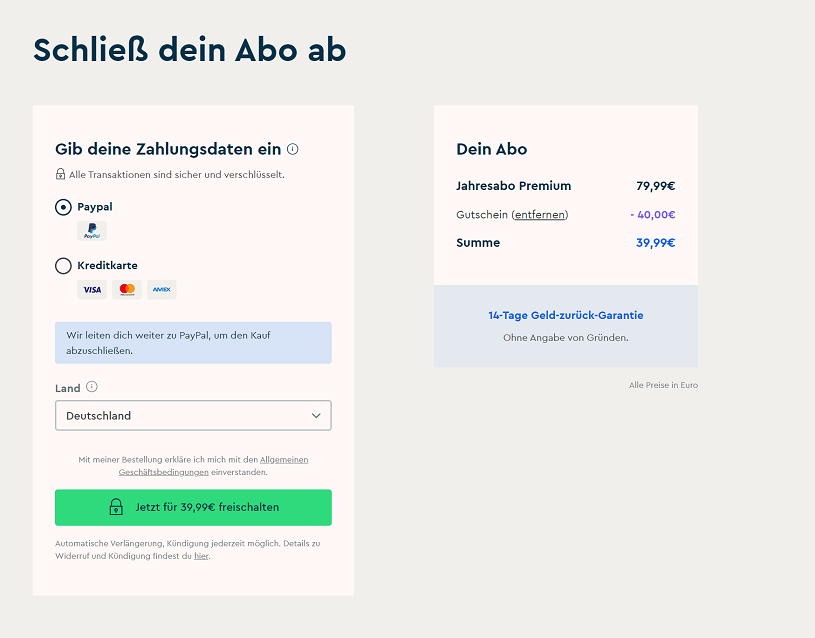Click the Paypal payment option label
Screen dimensions: 815x638
tap(95, 207)
